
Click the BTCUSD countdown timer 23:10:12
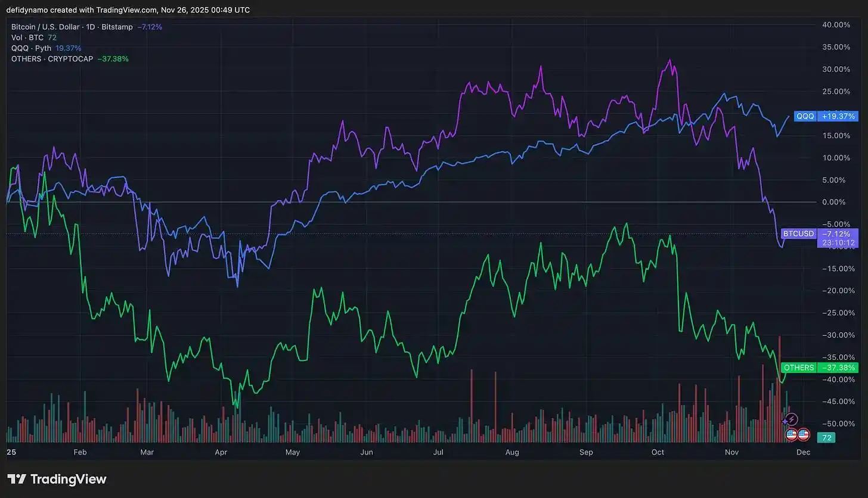pos(838,243)
